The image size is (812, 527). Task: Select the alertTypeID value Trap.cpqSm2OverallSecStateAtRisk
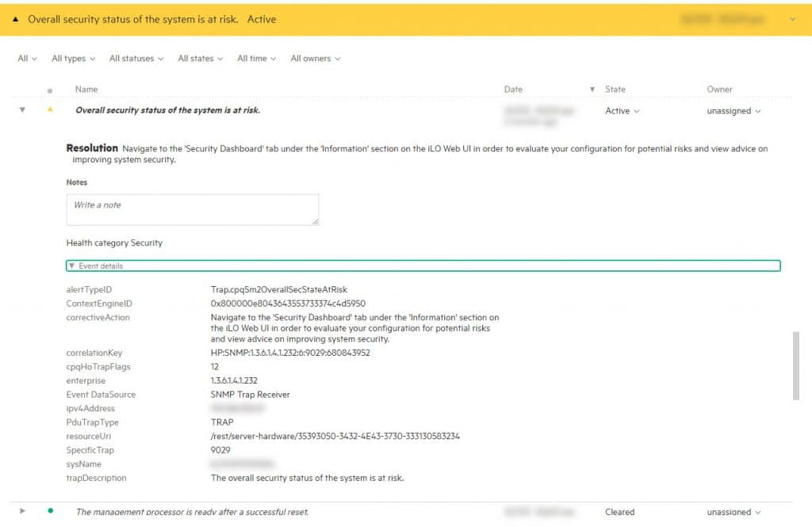[278, 289]
